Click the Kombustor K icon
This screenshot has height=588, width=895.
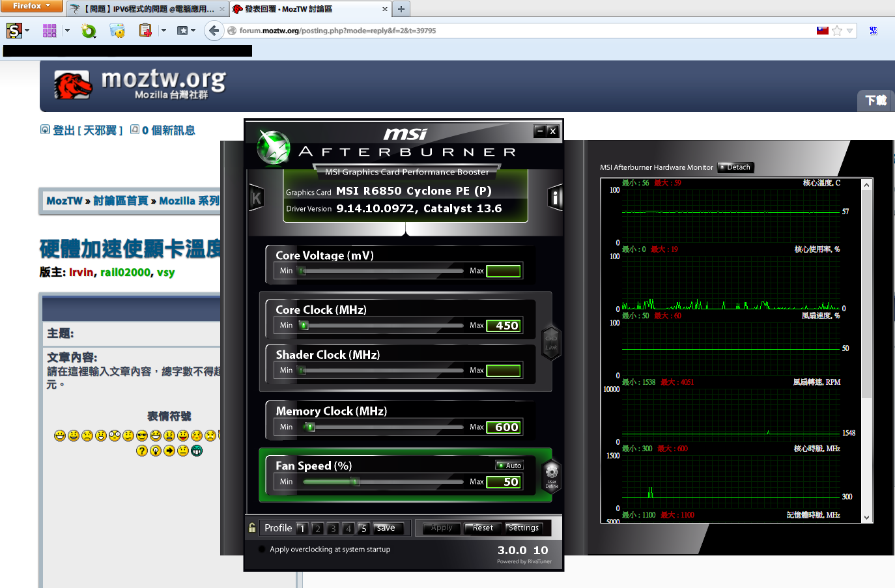tap(256, 198)
